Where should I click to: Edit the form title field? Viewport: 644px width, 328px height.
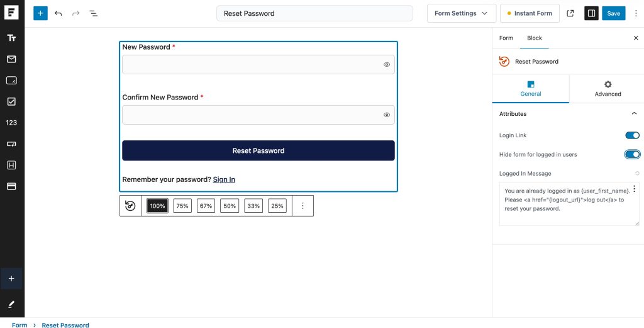click(x=314, y=13)
